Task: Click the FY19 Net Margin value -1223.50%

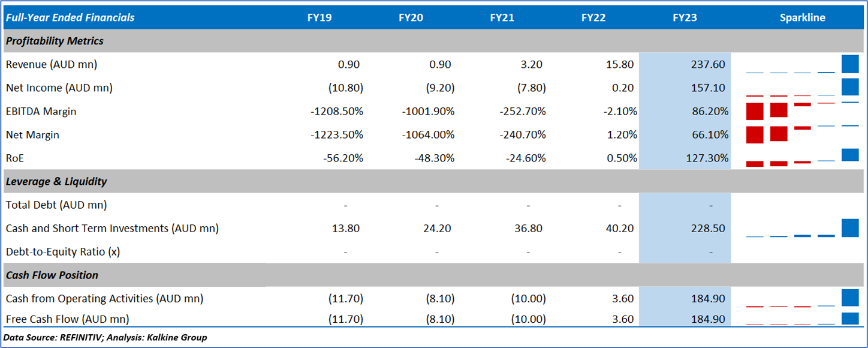Action: (337, 135)
